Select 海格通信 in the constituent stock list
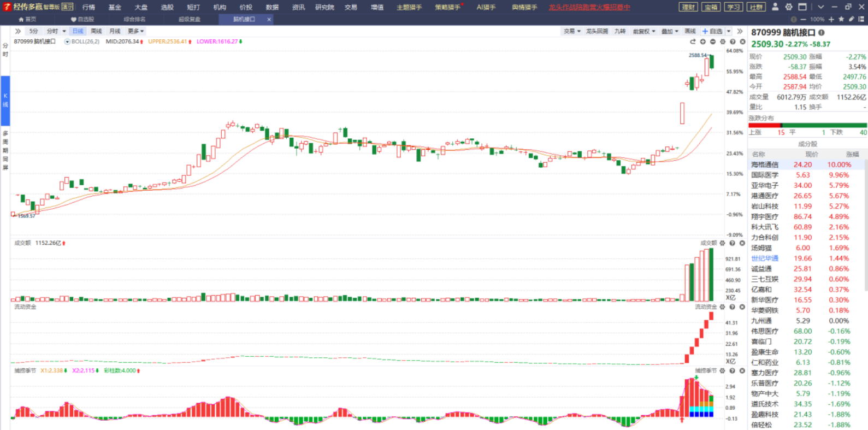This screenshot has height=430, width=868. [x=764, y=164]
